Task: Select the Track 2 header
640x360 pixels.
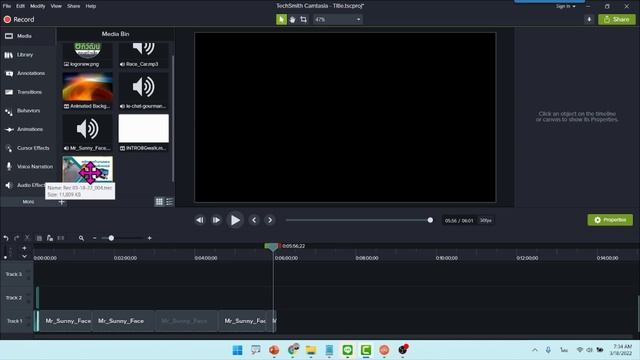Action: 16,298
